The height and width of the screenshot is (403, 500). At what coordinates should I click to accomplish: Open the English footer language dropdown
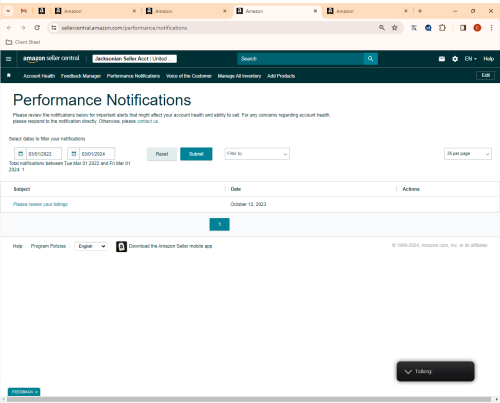point(91,246)
